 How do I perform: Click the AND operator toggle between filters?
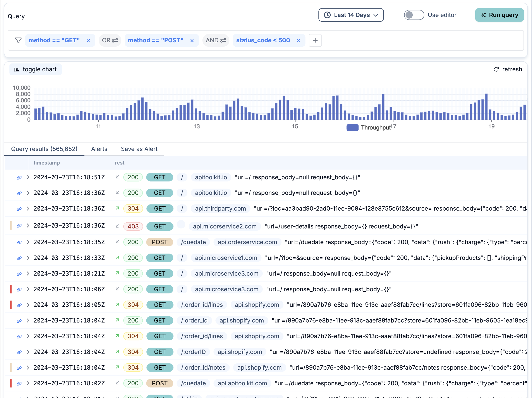pos(223,40)
